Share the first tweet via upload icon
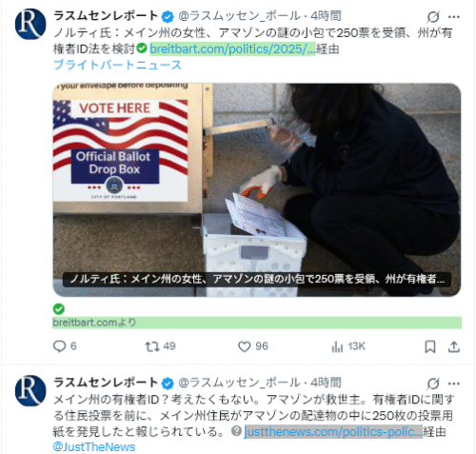 tap(454, 346)
